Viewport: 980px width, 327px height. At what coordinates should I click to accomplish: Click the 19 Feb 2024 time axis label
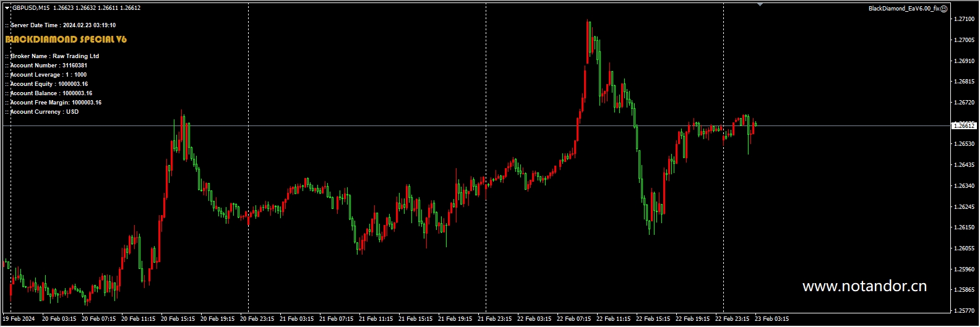(x=19, y=319)
